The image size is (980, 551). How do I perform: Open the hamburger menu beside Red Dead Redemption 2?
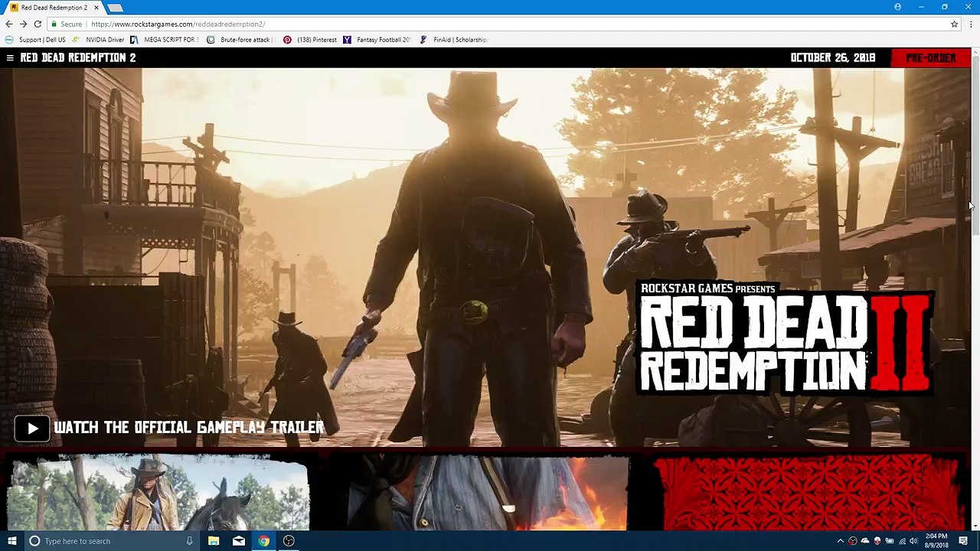point(10,58)
